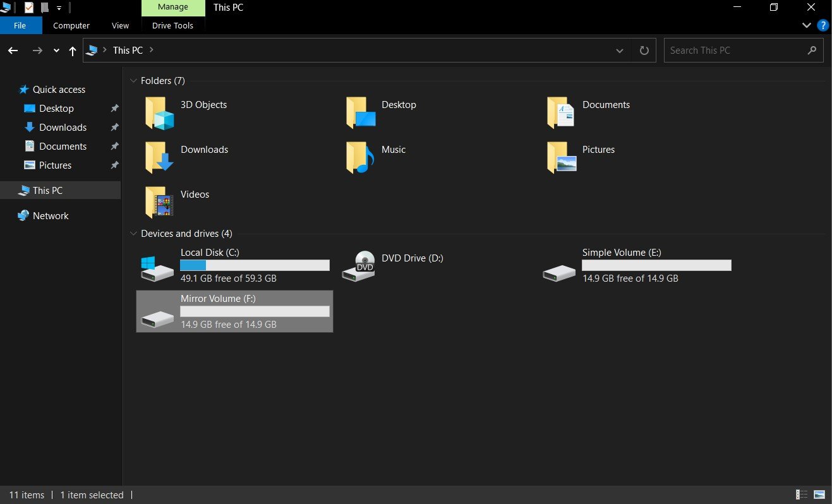
Task: Open Customize Quick Access Toolbar dropdown
Action: (59, 8)
